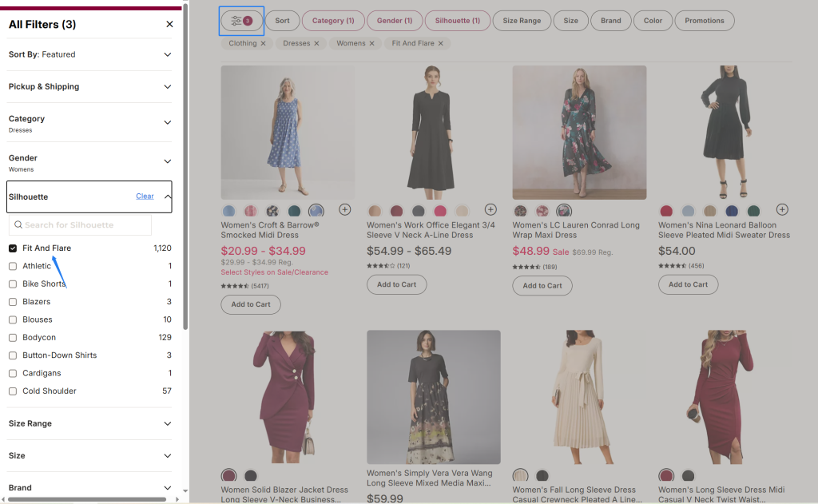Collapse the Silhouette filter section
The width and height of the screenshot is (818, 504).
tap(167, 196)
